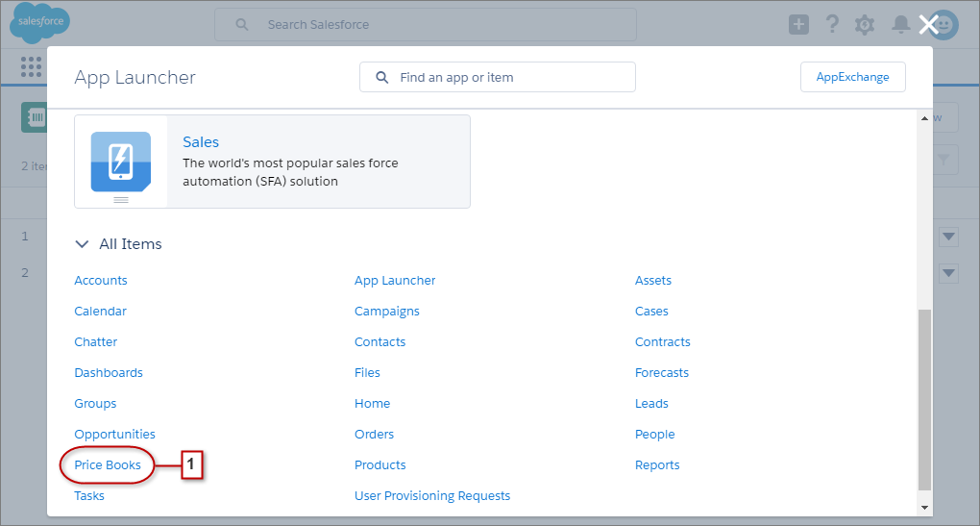The width and height of the screenshot is (980, 526).
Task: Open Contracts item
Action: coord(663,341)
